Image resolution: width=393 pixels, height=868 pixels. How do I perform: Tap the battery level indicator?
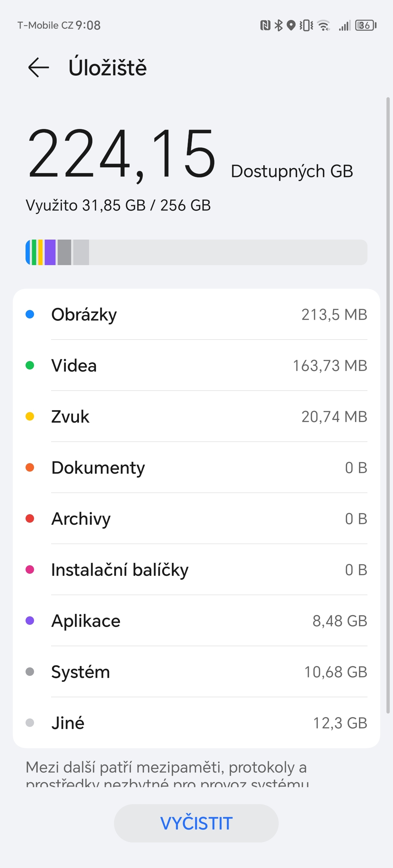[x=366, y=25]
